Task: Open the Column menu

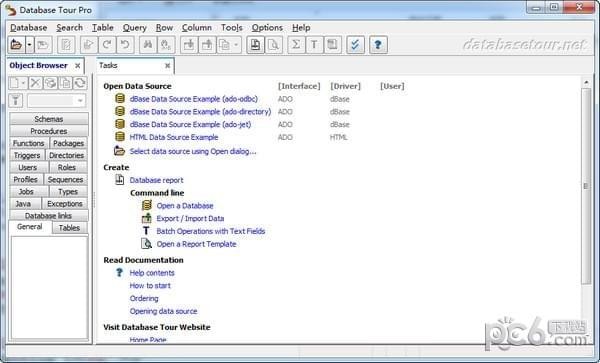Action: click(197, 28)
